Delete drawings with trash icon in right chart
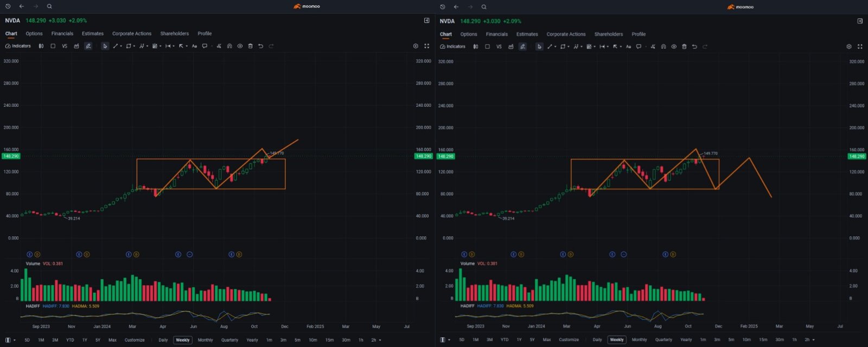 tap(684, 47)
